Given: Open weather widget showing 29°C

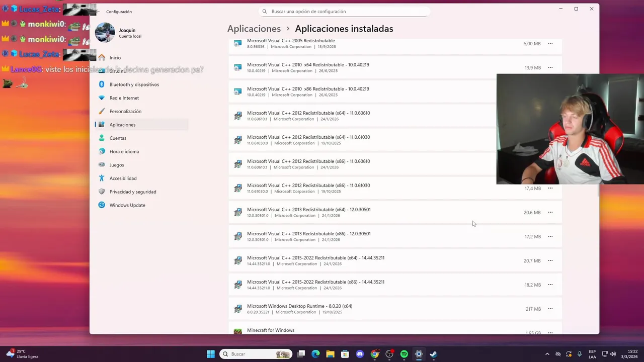Looking at the screenshot, I should click(22, 354).
